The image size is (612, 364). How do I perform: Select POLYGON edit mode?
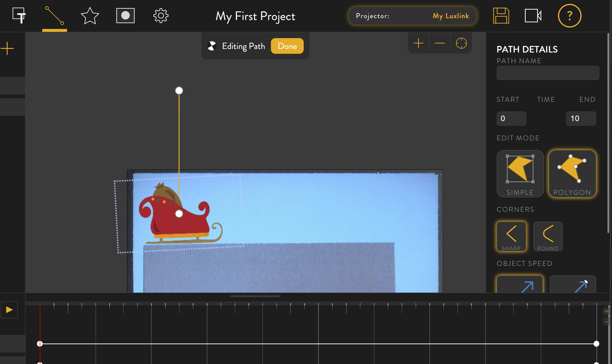[x=572, y=174]
